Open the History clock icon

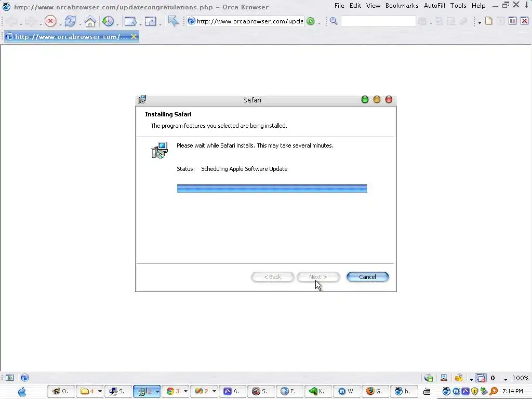108,21
